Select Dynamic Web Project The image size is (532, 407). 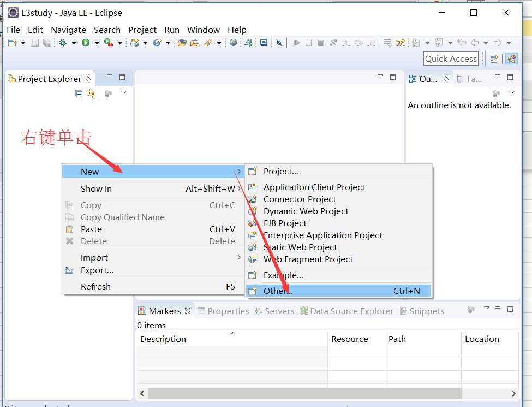(339, 211)
